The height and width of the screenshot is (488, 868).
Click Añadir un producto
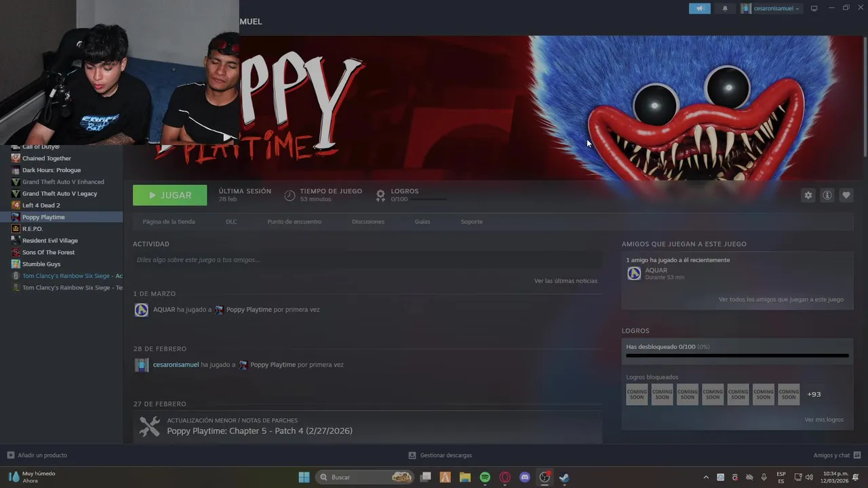pos(37,455)
